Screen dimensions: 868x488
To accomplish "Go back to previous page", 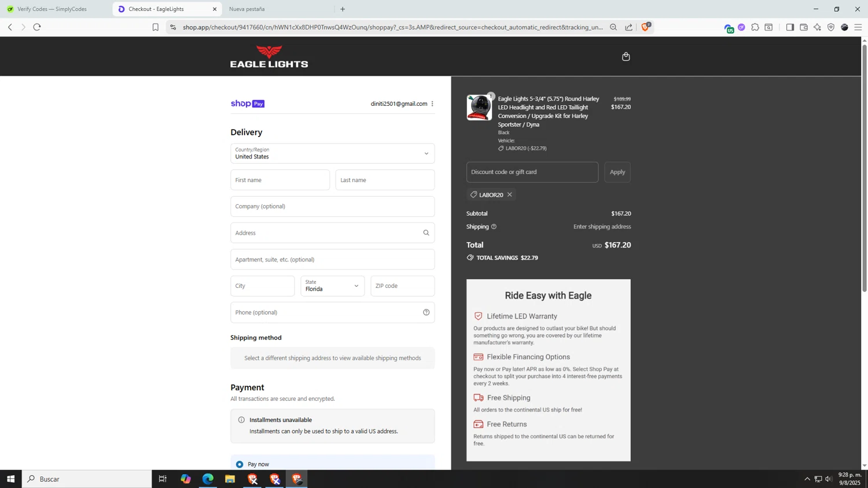I will tap(10, 27).
